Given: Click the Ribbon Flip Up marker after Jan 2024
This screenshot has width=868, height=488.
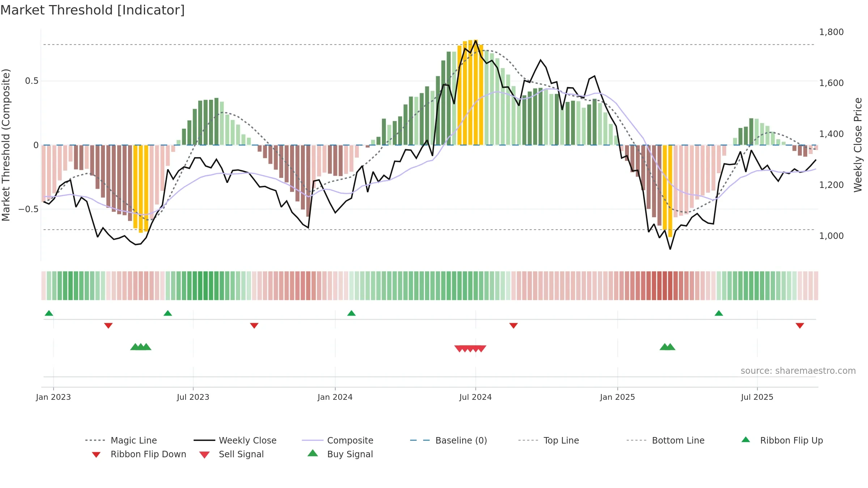Looking at the screenshot, I should (352, 313).
